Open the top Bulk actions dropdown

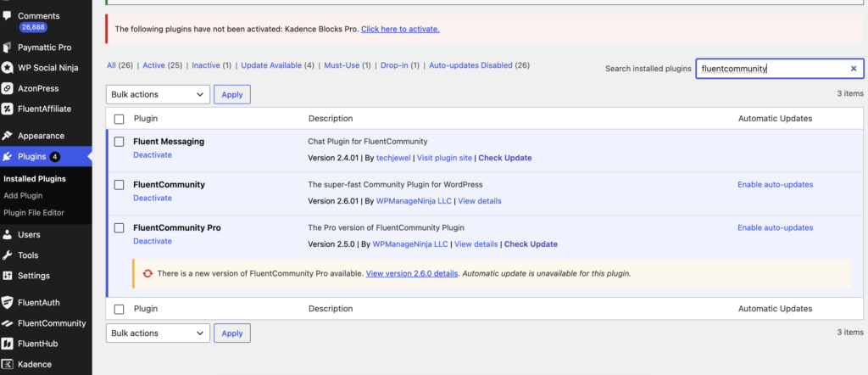tap(158, 94)
